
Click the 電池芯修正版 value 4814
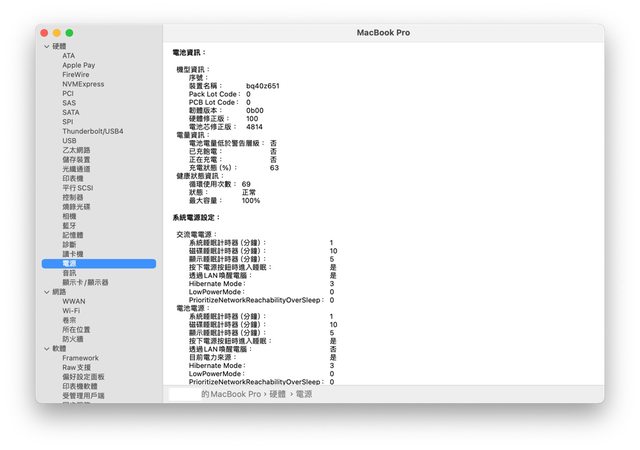click(x=254, y=127)
